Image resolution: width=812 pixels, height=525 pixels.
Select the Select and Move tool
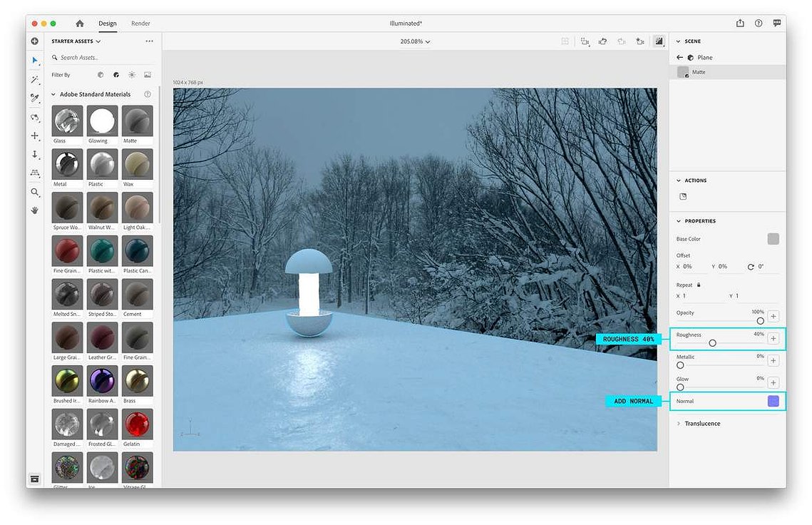click(x=35, y=61)
